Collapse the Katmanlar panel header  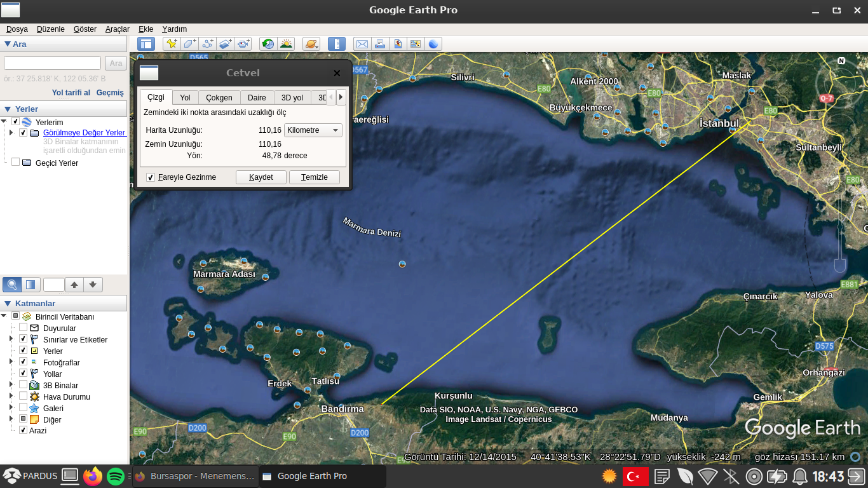click(8, 304)
